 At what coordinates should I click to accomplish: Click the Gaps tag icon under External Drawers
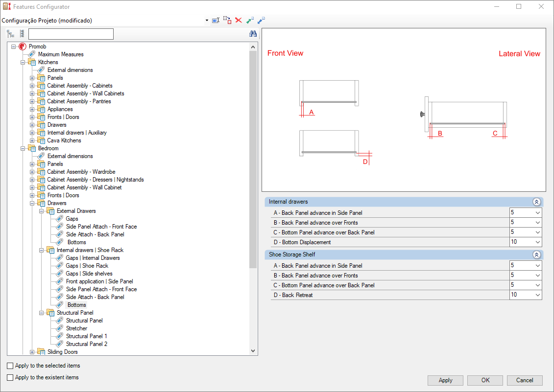(x=60, y=219)
